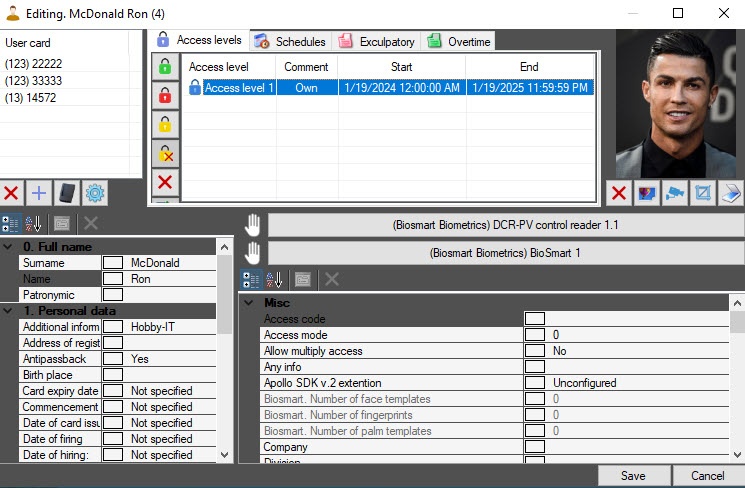
Task: Toggle the checkbox next to Name Ron
Action: pyautogui.click(x=113, y=279)
